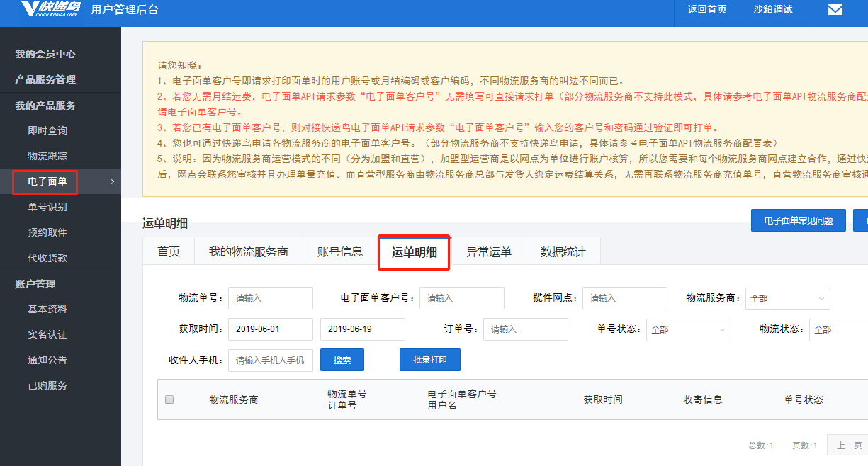Screen dimensions: 868x466
Task: Select 单号识别 in sidebar
Action: [47, 207]
